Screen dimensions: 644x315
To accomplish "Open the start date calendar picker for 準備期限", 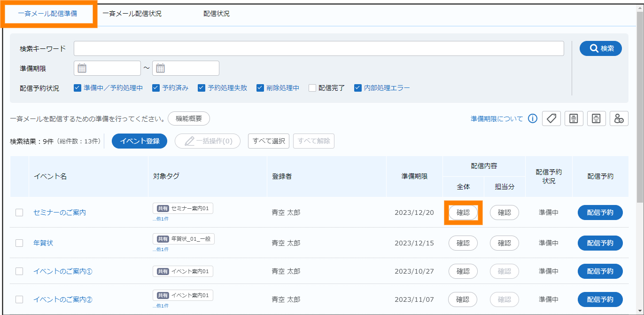I will 82,68.
